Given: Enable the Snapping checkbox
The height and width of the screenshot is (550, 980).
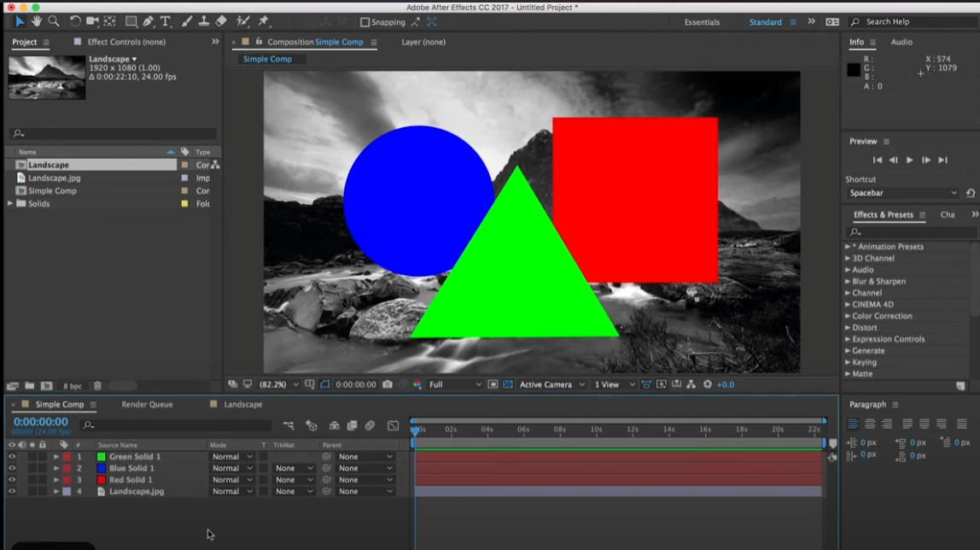Looking at the screenshot, I should pos(365,22).
